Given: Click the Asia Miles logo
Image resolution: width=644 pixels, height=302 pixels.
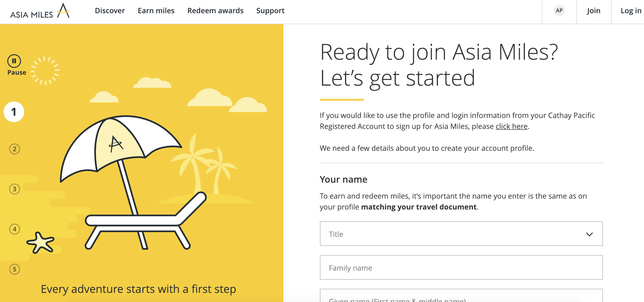Looking at the screenshot, I should pos(40,11).
